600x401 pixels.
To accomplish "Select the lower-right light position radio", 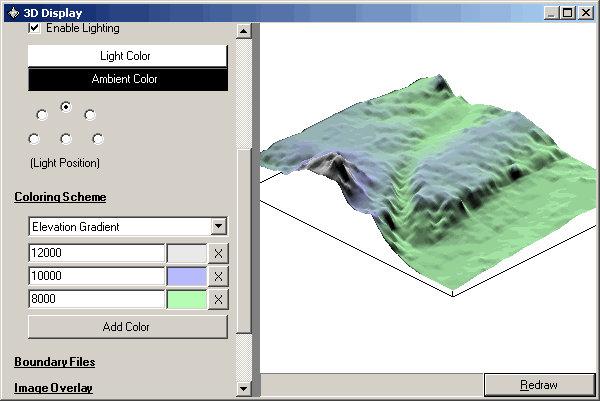I will [x=98, y=139].
